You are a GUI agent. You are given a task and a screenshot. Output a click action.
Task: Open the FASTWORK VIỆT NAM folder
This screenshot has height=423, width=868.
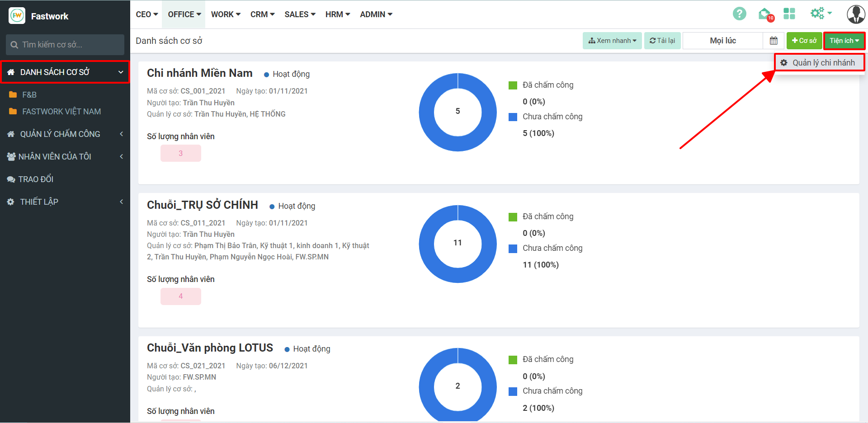click(x=61, y=112)
